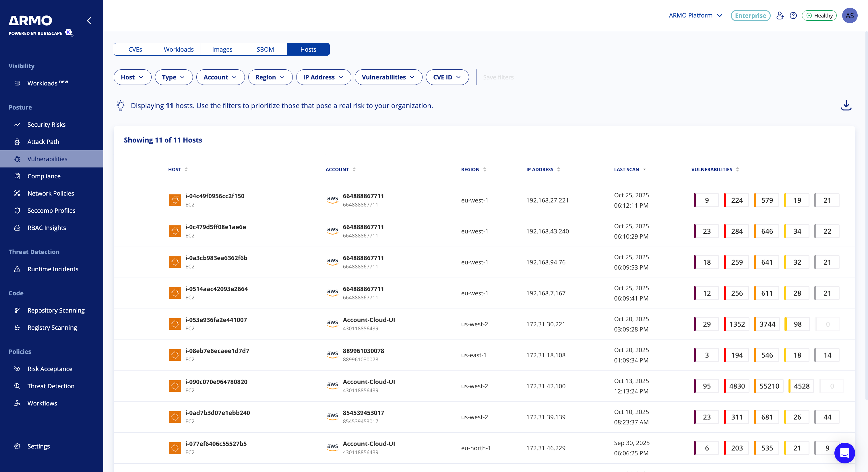Click the download export icon

click(x=846, y=105)
